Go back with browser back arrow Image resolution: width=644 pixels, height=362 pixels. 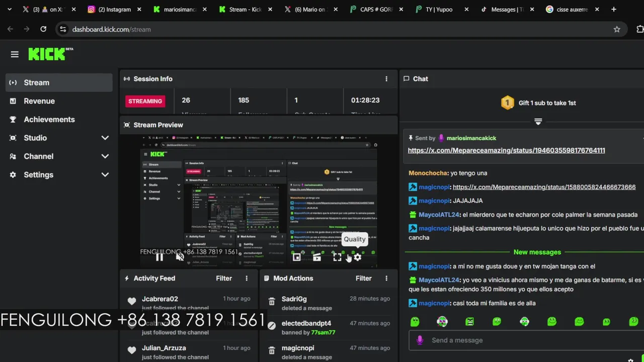point(11,29)
